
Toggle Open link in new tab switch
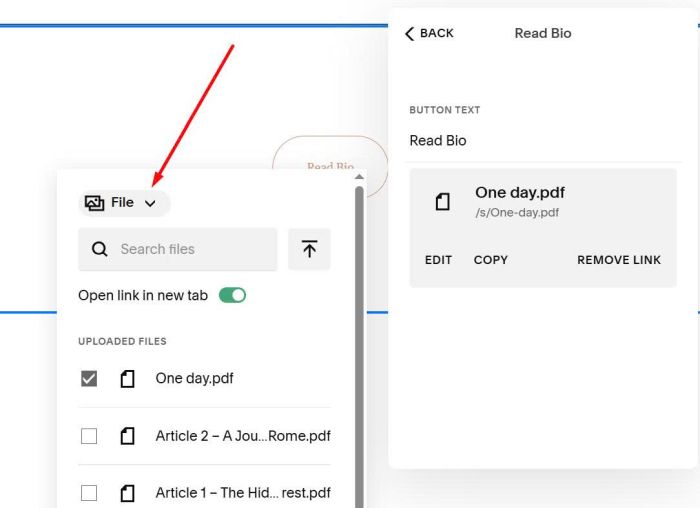232,295
